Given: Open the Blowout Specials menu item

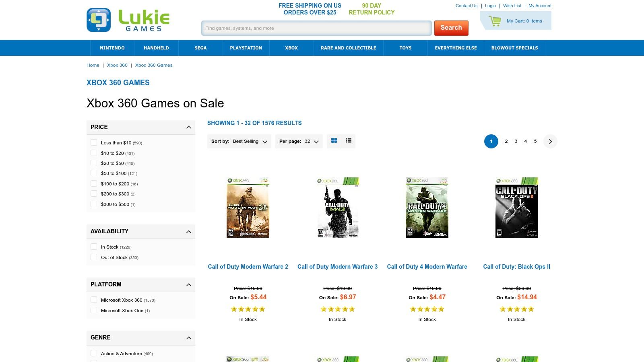Looking at the screenshot, I should pyautogui.click(x=514, y=48).
